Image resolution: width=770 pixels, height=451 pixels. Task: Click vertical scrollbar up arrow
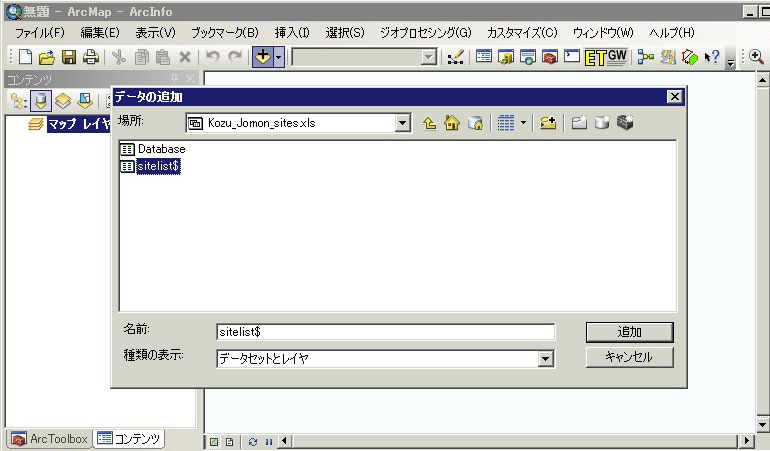coord(762,80)
